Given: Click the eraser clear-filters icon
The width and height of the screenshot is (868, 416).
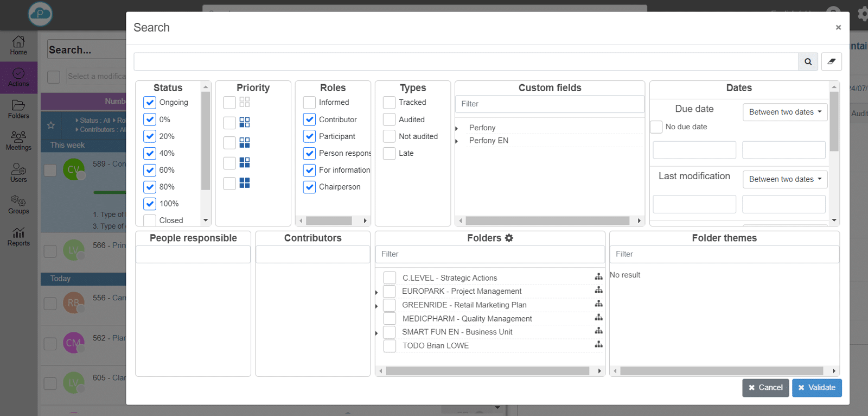Looking at the screenshot, I should click(x=831, y=62).
